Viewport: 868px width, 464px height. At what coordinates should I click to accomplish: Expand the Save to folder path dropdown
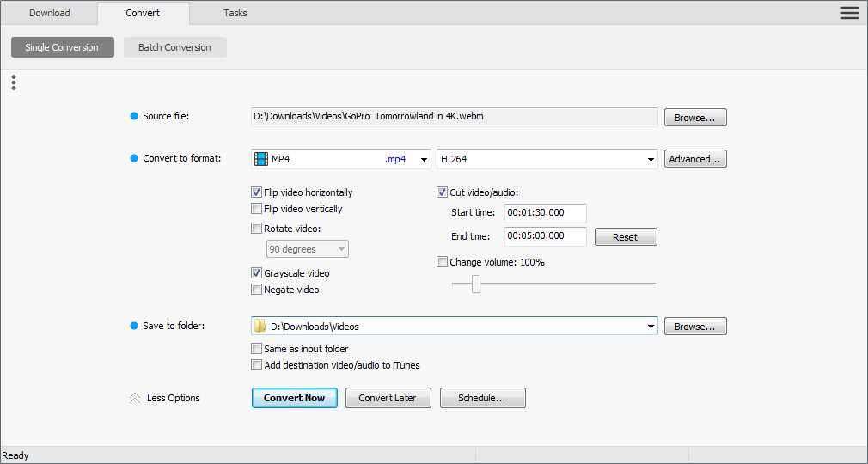click(x=650, y=327)
